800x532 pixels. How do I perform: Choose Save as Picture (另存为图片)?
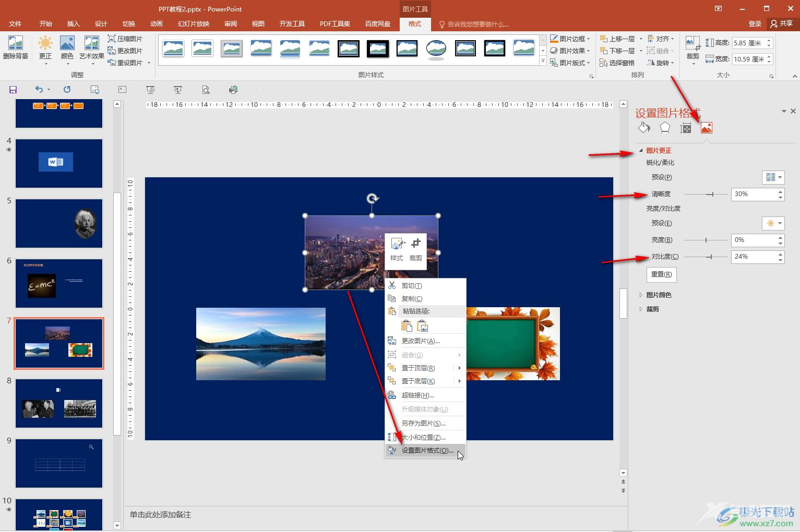(x=425, y=423)
